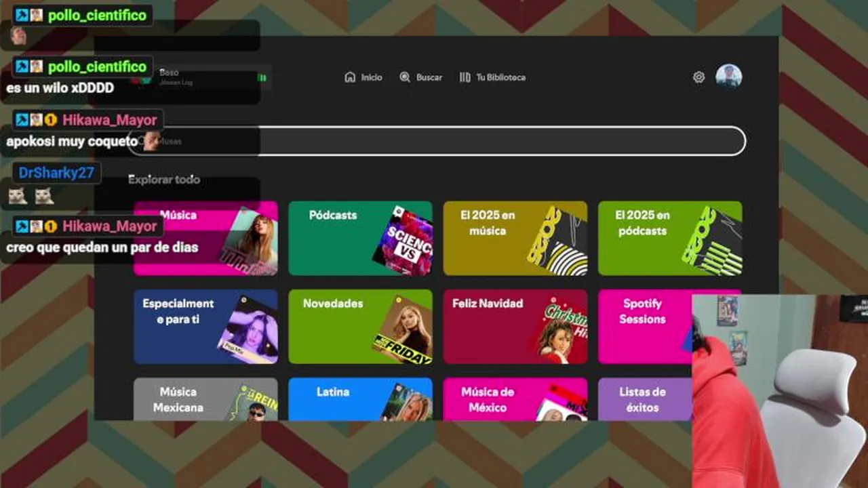Viewport: 868px width, 488px height.
Task: Click message creo que quedan un par de dias
Action: coord(102,247)
